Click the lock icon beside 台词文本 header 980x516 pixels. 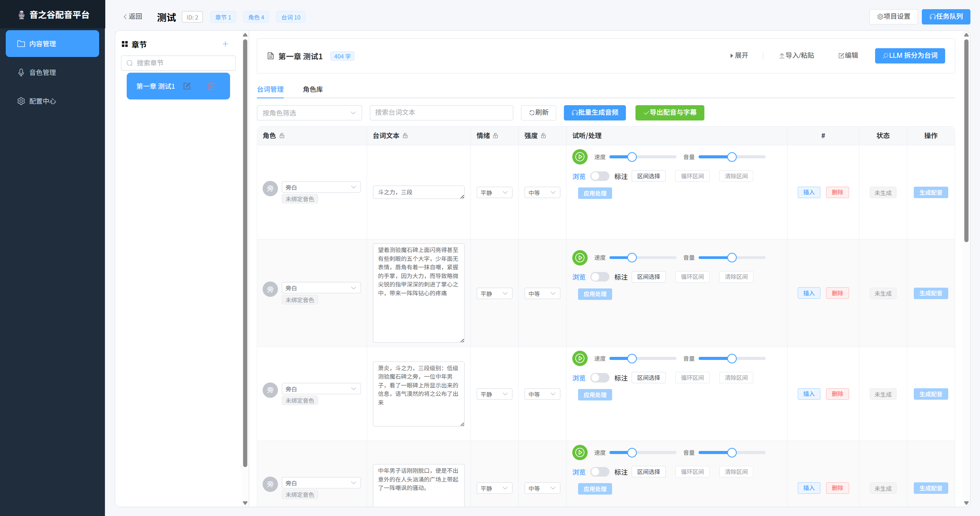coord(405,136)
